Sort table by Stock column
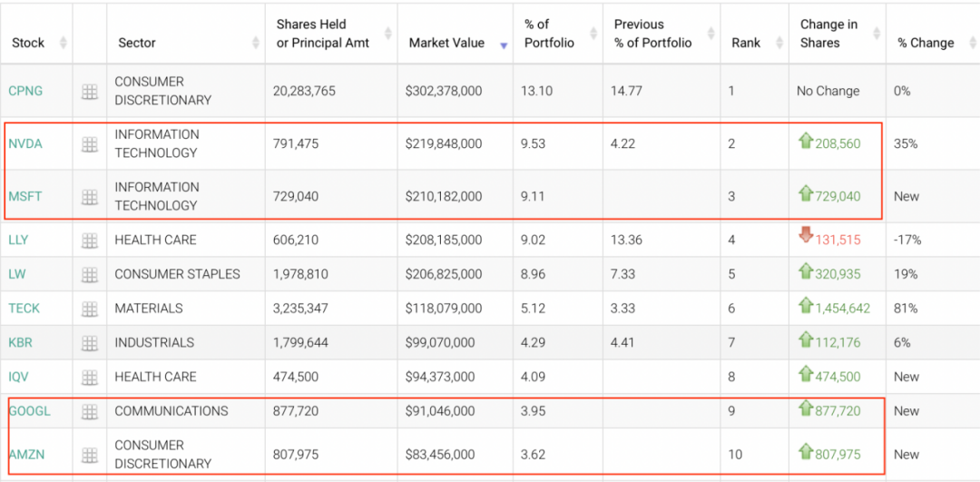The height and width of the screenshot is (482, 980). pyautogui.click(x=36, y=34)
